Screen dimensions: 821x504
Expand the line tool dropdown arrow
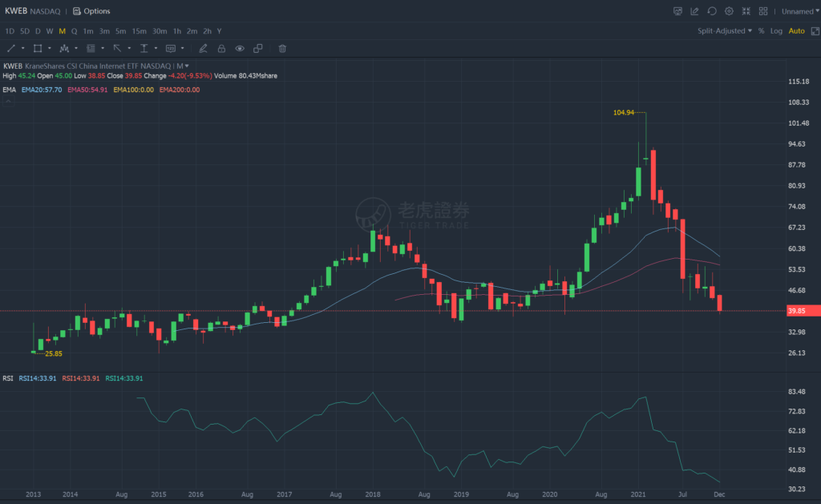(22, 48)
